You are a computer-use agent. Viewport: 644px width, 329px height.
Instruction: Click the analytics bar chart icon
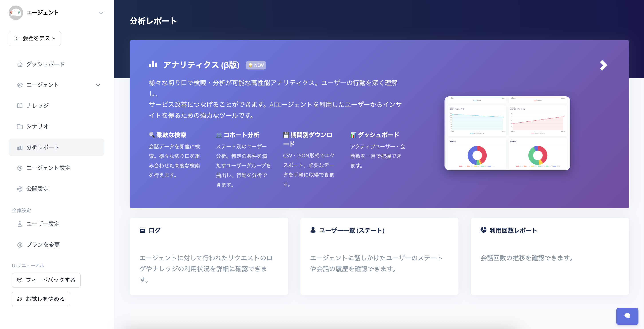pos(153,64)
